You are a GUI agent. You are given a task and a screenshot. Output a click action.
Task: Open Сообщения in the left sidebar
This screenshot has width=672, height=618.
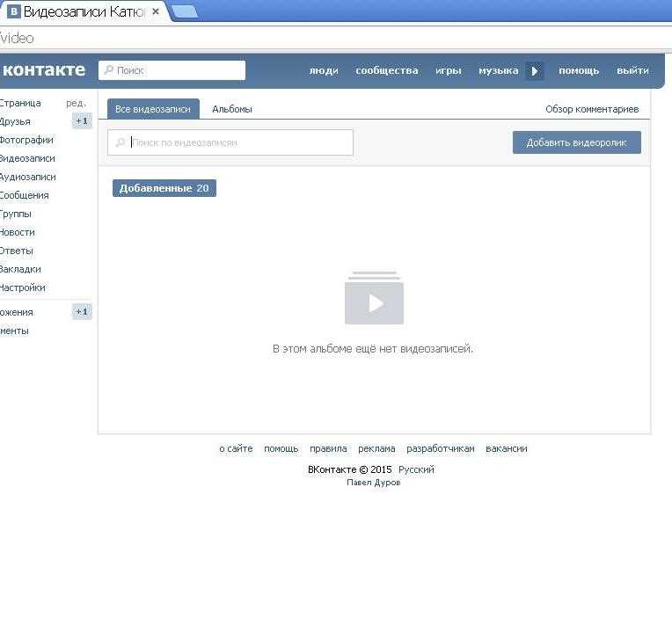pyautogui.click(x=25, y=195)
